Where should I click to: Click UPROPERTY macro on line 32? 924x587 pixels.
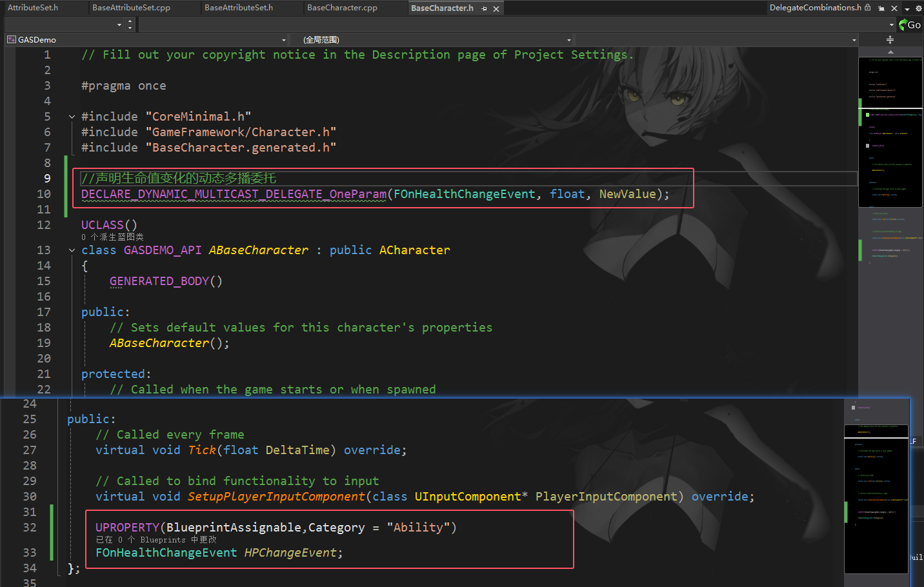pos(127,528)
